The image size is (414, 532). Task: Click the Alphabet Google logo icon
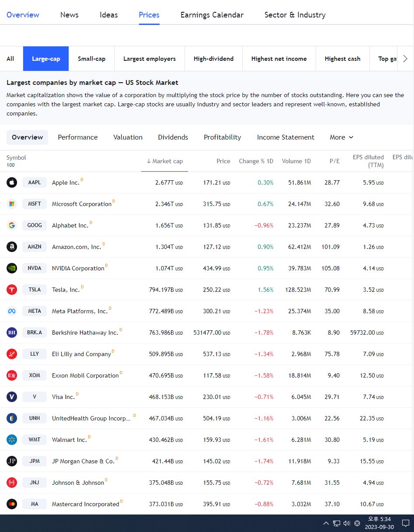coord(12,225)
